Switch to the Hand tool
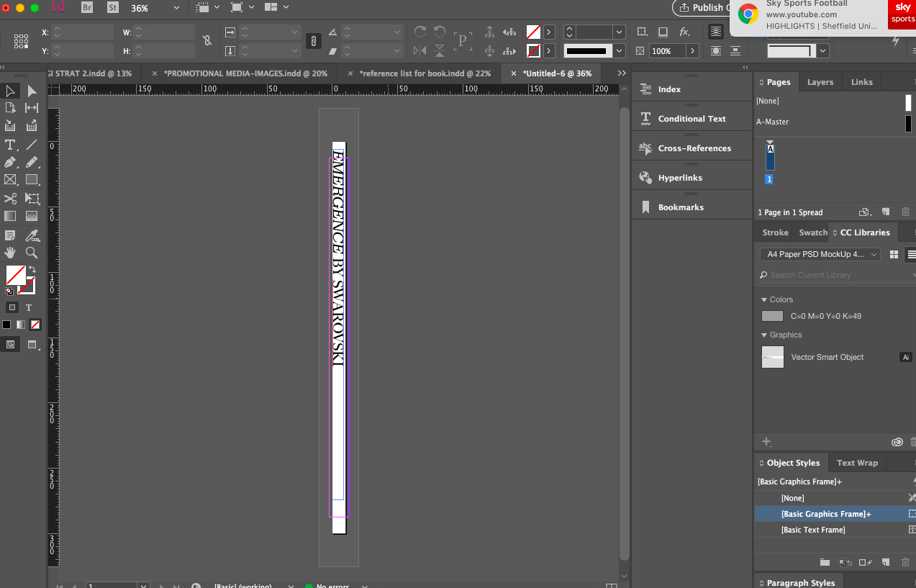 [11, 253]
